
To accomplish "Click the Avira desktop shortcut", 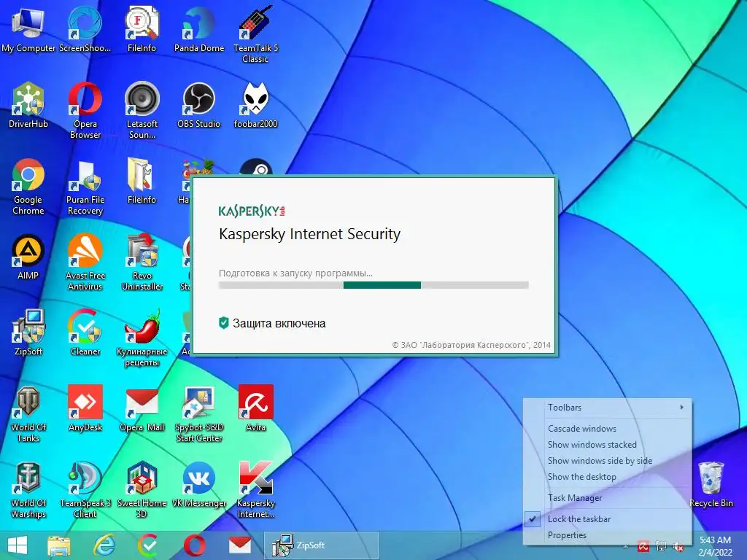I will pos(255,408).
